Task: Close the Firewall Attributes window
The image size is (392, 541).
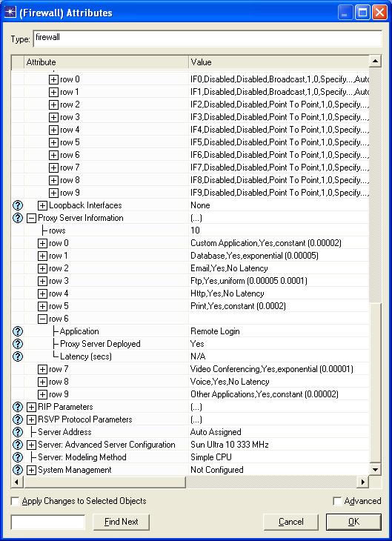Action: coord(380,13)
